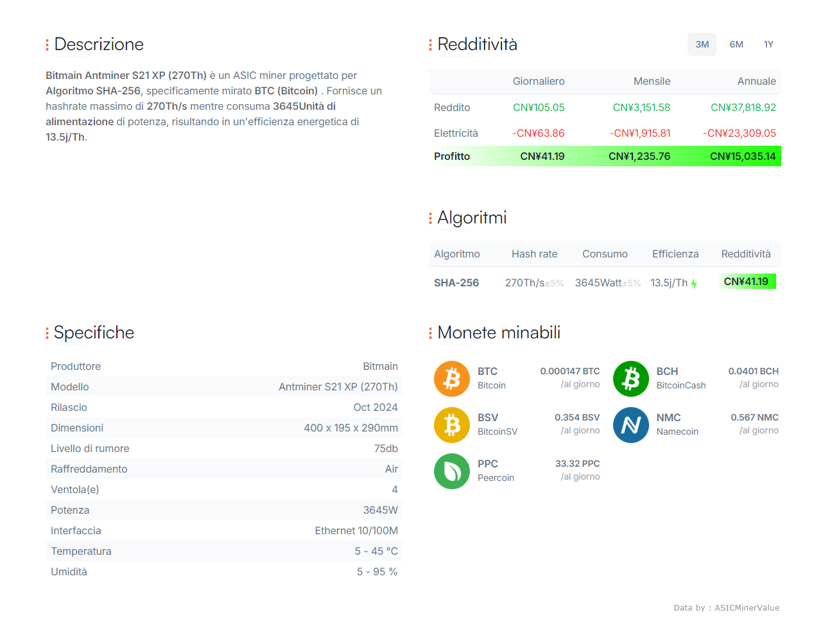The width and height of the screenshot is (832, 644).
Task: Click the 33.32 PPC daily yield
Action: pos(578,464)
